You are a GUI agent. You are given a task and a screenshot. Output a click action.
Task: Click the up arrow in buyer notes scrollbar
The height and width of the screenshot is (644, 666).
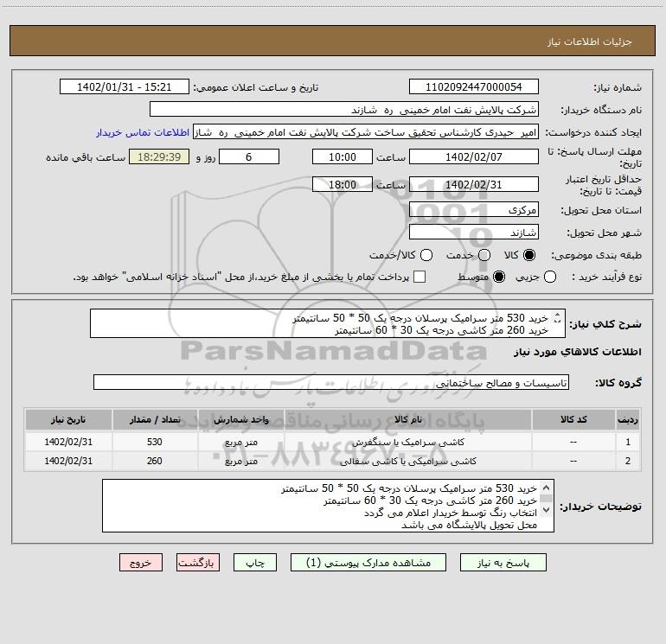(547, 488)
